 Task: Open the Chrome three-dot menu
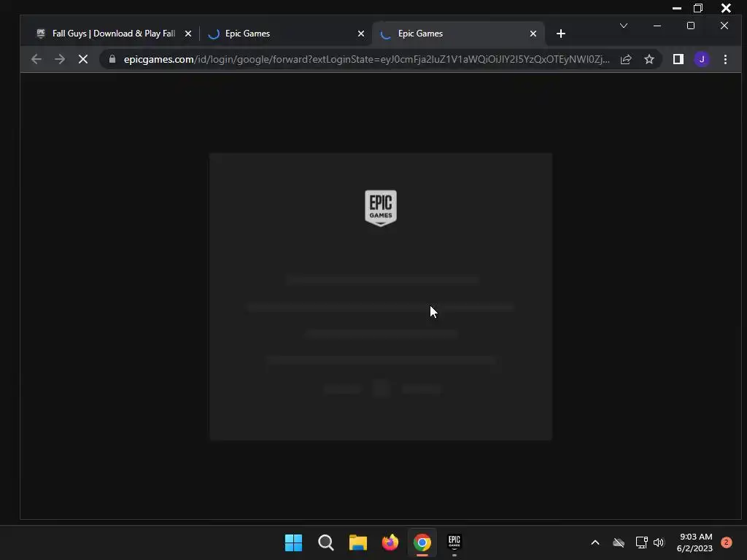coord(725,60)
